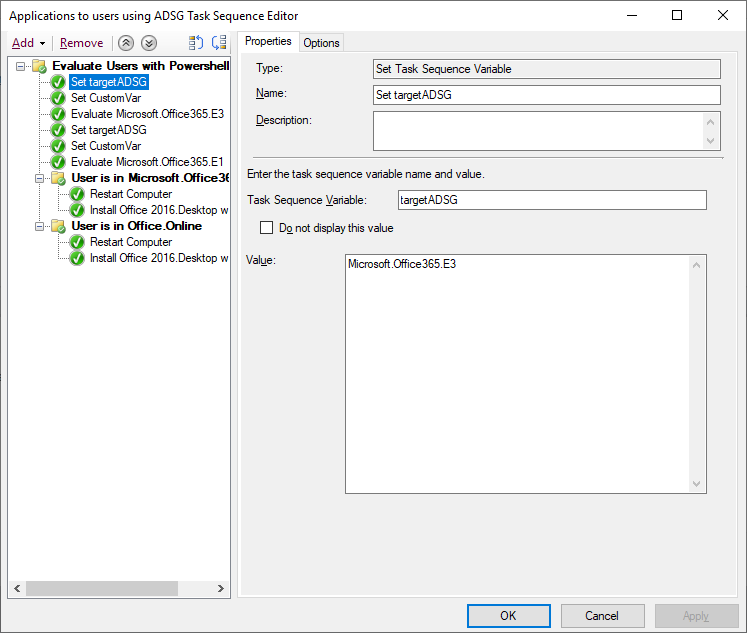Click folder icon of User is in Office.Online
747x633 pixels.
click(x=58, y=226)
